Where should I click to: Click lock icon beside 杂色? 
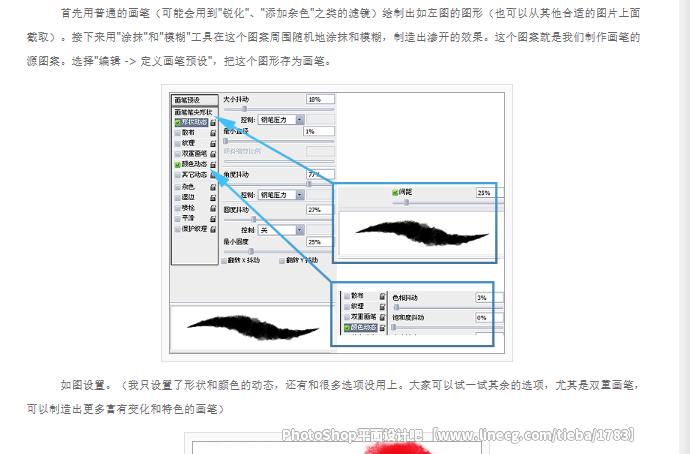tap(213, 187)
